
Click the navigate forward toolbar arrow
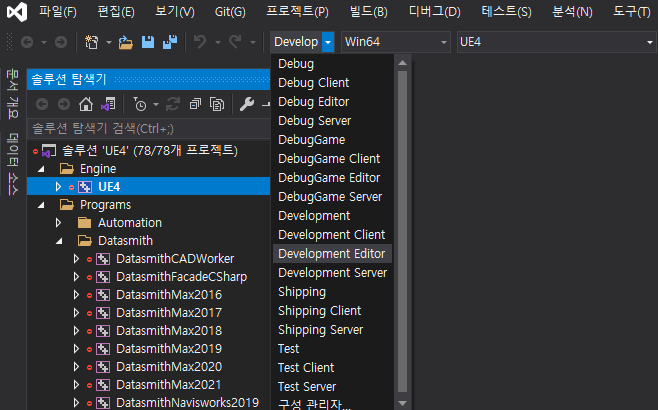coord(61,42)
